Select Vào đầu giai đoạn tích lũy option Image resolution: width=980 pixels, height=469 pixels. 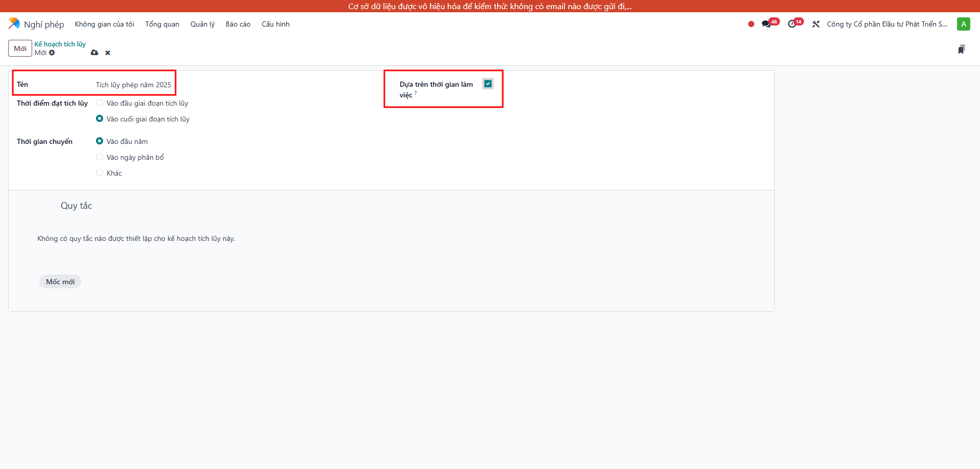click(100, 103)
